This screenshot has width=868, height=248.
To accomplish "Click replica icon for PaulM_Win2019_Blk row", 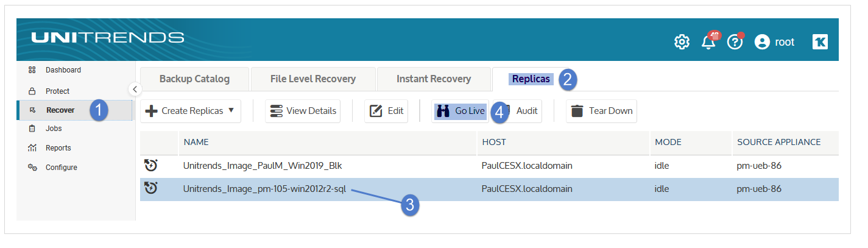I will (x=151, y=166).
